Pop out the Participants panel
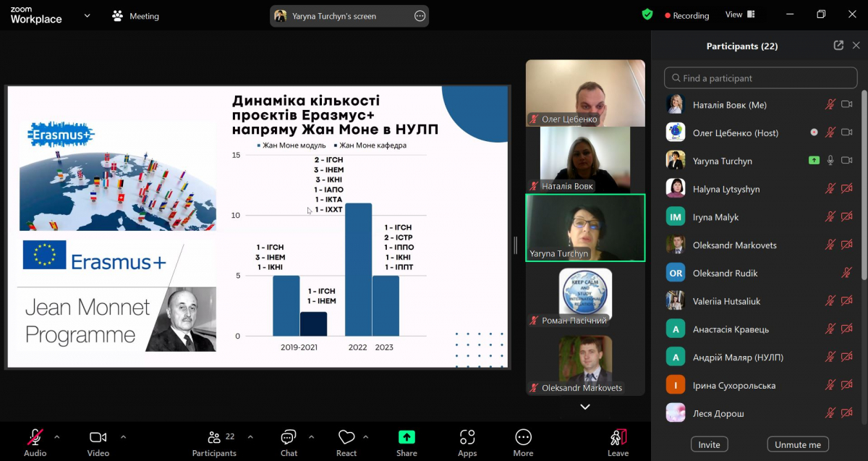 coord(838,46)
